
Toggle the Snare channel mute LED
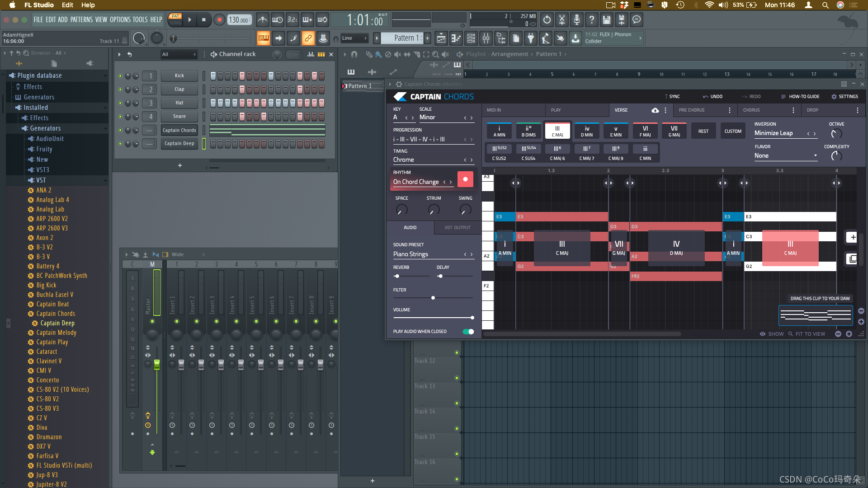click(x=120, y=117)
